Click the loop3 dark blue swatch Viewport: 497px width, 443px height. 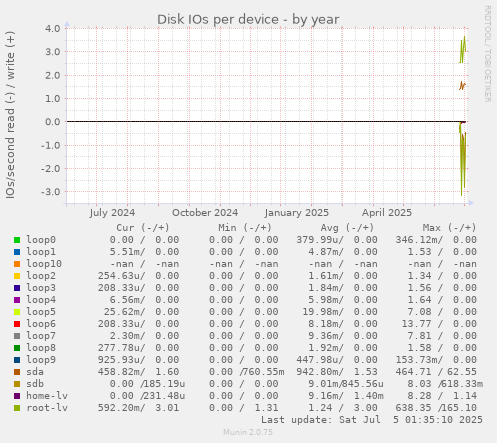coord(17,288)
